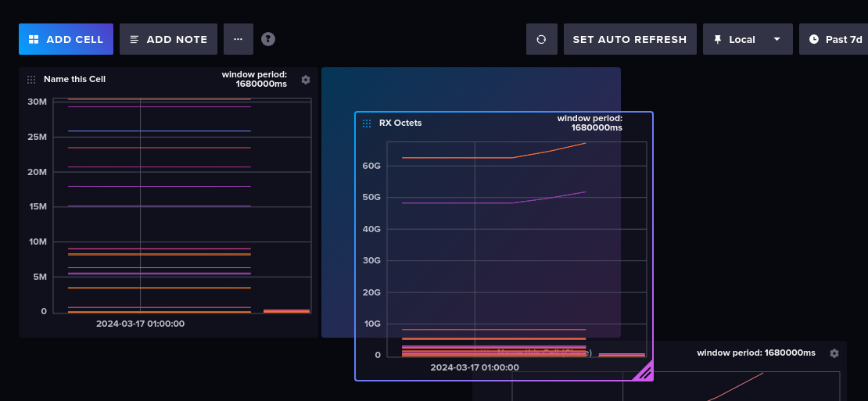868x401 pixels.
Task: Open gear settings for Name this Cell
Action: [306, 80]
